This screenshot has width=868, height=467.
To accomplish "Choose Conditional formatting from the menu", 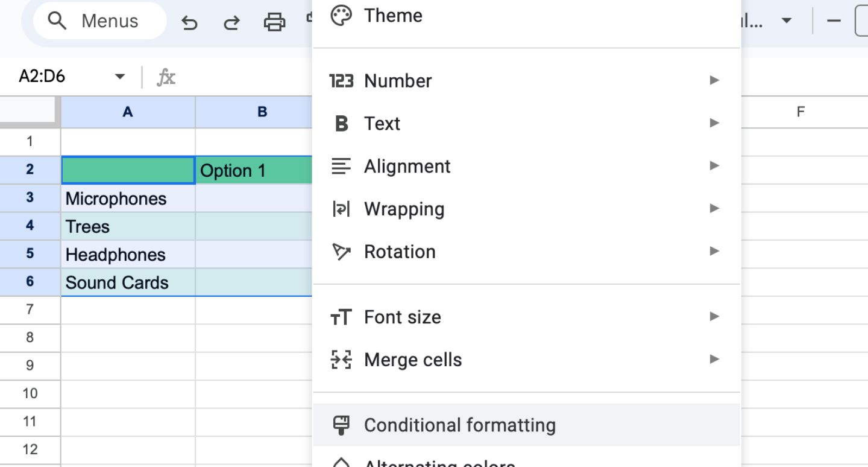I will 459,425.
